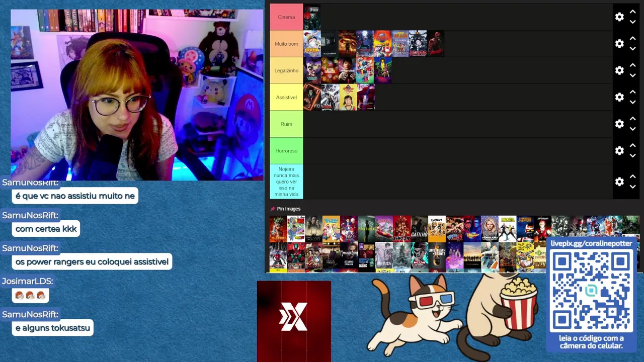
Task: Click the JosimarLDS username in chat
Action: [27, 282]
